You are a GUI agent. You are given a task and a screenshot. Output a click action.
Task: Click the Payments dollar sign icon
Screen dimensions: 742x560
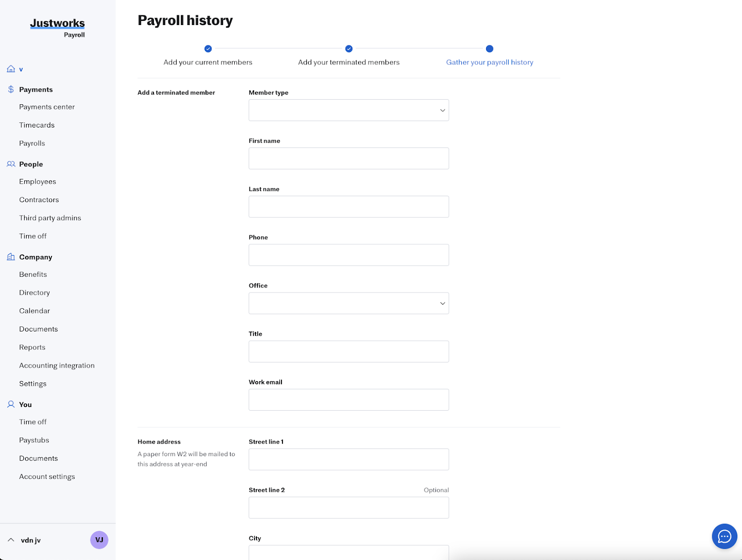pos(11,89)
